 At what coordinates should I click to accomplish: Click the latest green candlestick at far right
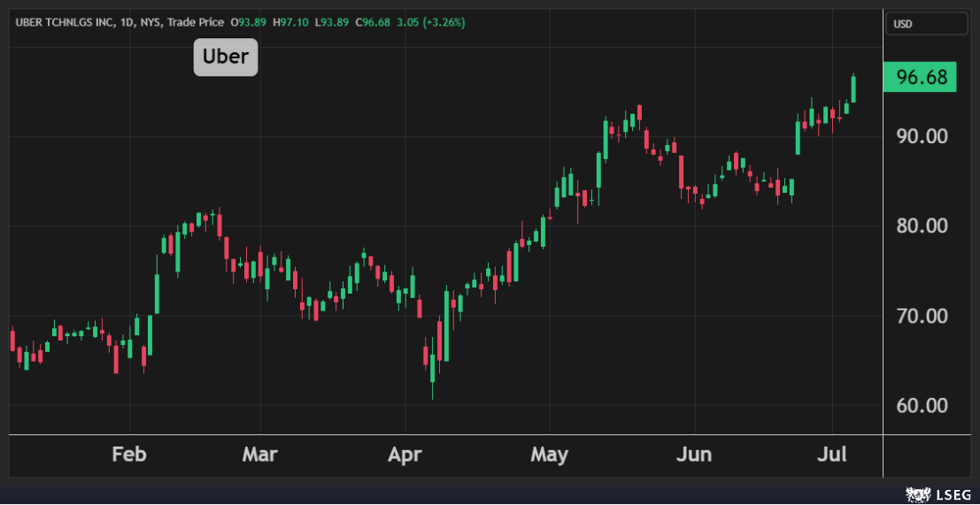[x=853, y=88]
